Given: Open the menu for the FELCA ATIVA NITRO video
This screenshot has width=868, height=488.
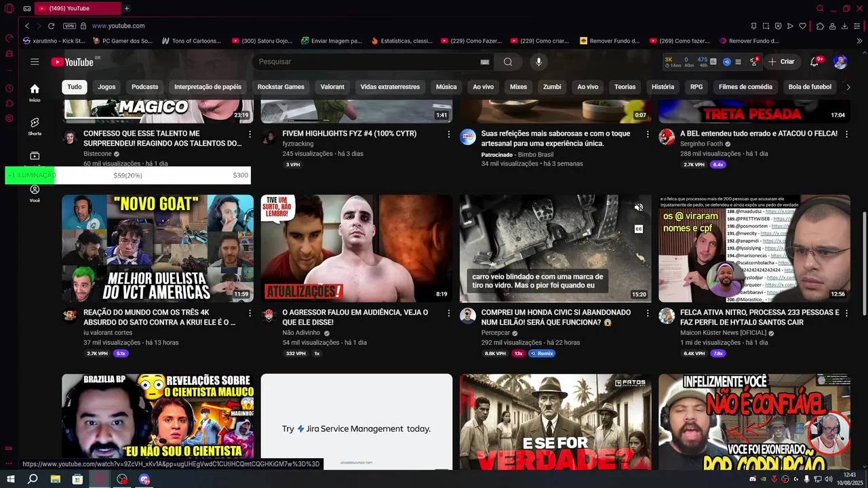Looking at the screenshot, I should (846, 314).
